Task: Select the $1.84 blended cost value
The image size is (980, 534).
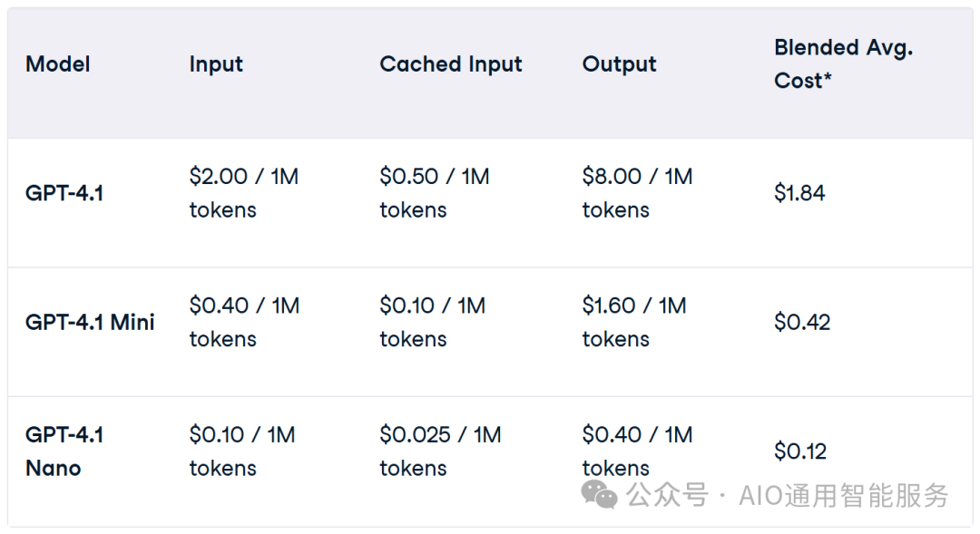Action: click(x=799, y=193)
